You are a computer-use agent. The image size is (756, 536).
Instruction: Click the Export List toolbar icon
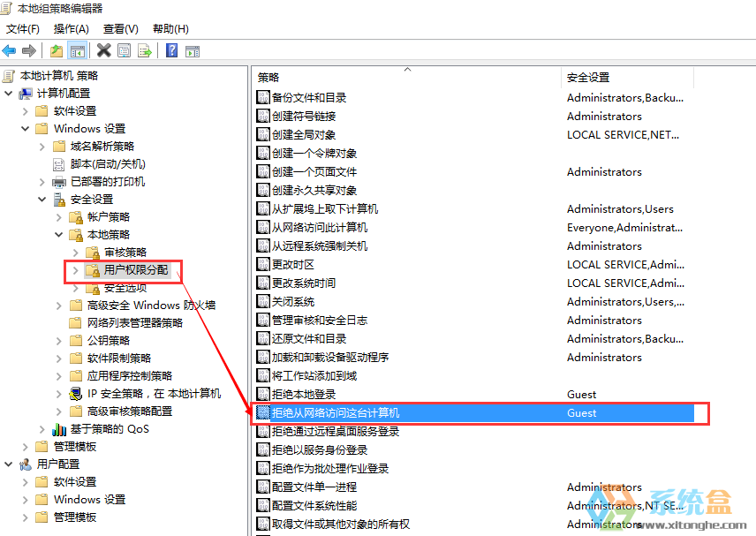pyautogui.click(x=145, y=50)
